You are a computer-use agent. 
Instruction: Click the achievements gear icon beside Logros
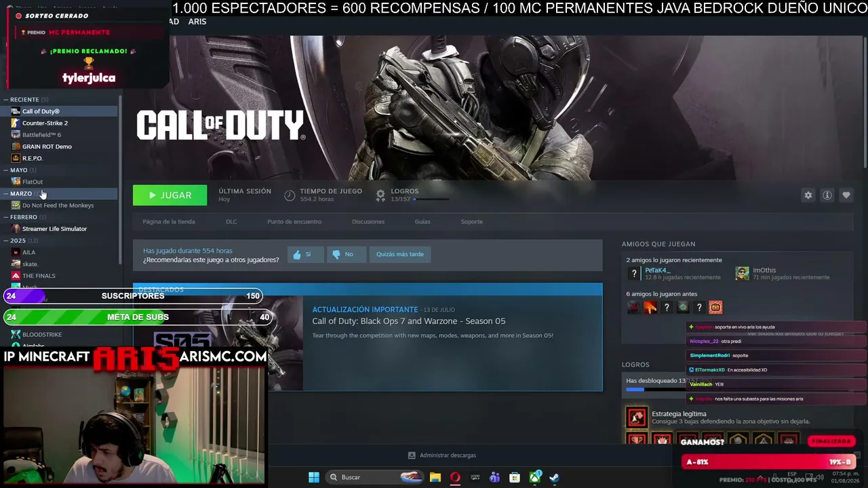[380, 195]
